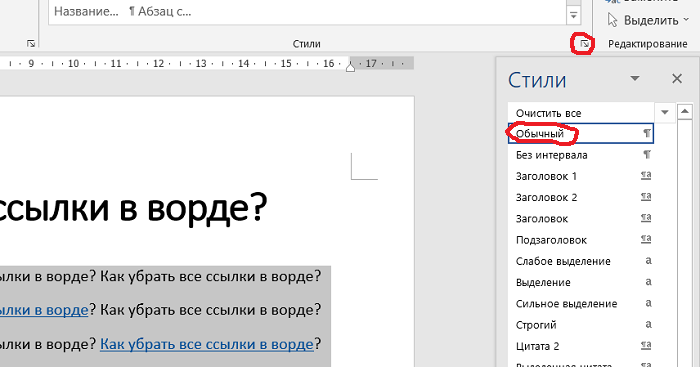Apply the Без интервала style
700x367 pixels.
pos(581,155)
